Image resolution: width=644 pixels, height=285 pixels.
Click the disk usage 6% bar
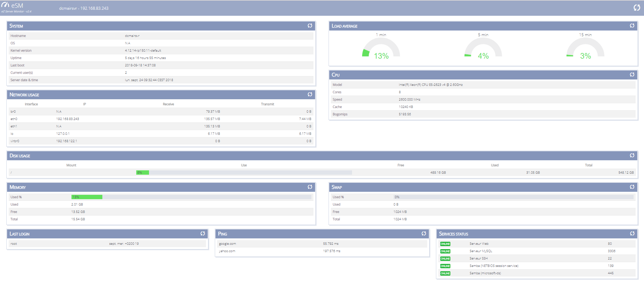(x=142, y=173)
